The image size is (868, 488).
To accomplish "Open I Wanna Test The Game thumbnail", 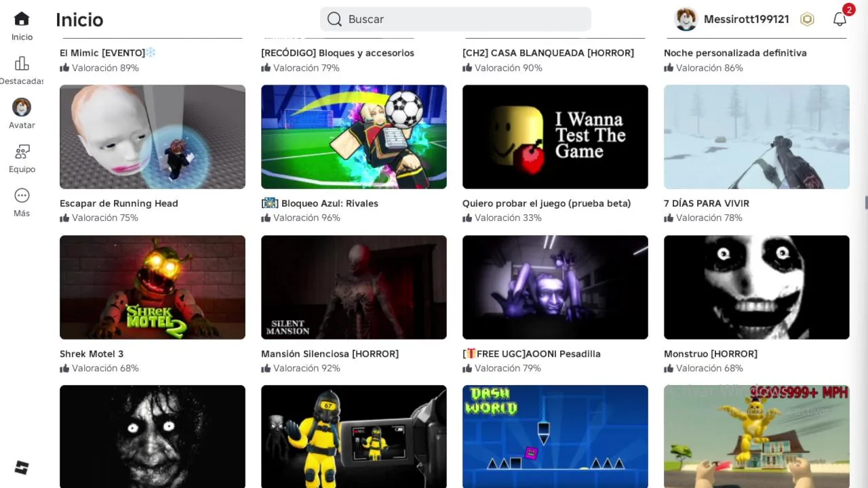I will [555, 137].
